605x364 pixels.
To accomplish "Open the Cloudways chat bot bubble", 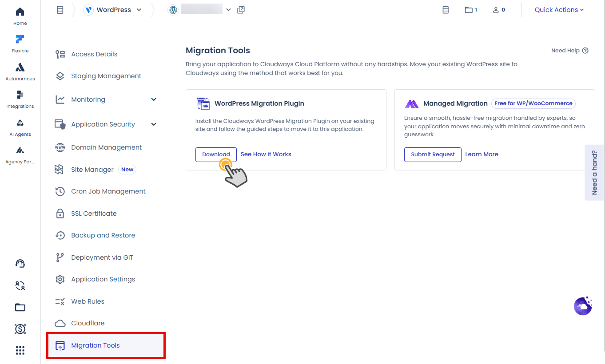I will click(x=583, y=306).
